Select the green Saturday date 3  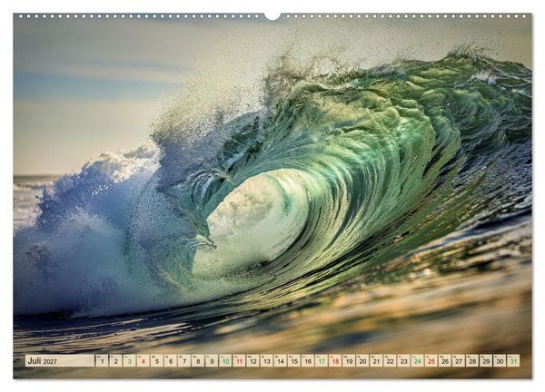coord(129,361)
